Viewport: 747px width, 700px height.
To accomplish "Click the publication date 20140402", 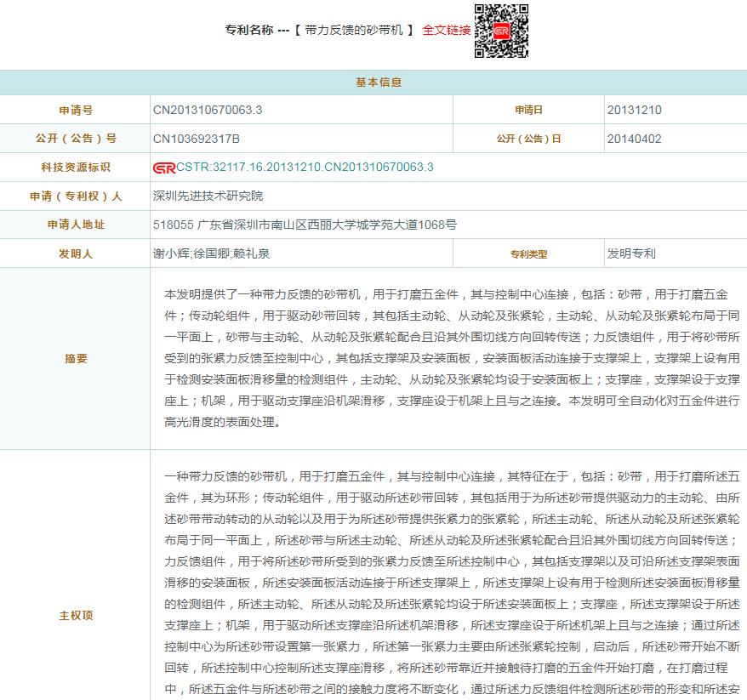I will click(634, 139).
